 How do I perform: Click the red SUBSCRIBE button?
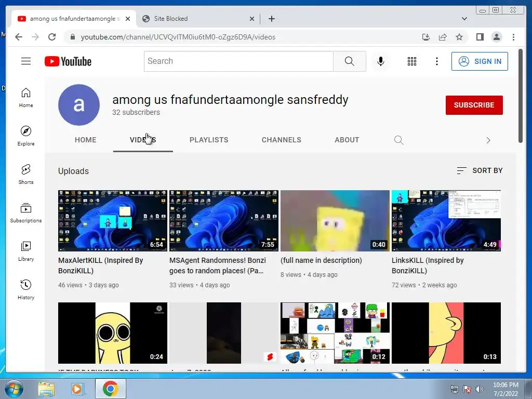[x=474, y=105]
